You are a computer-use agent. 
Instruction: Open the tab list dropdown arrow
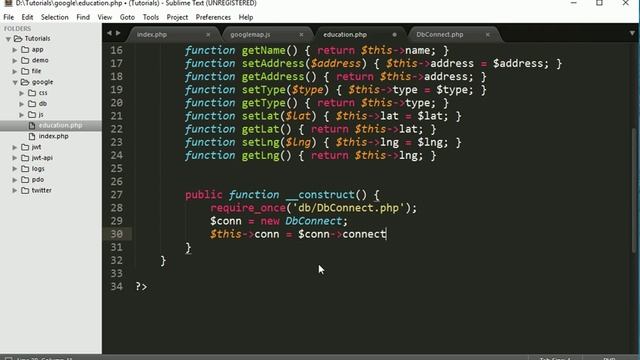tap(632, 33)
